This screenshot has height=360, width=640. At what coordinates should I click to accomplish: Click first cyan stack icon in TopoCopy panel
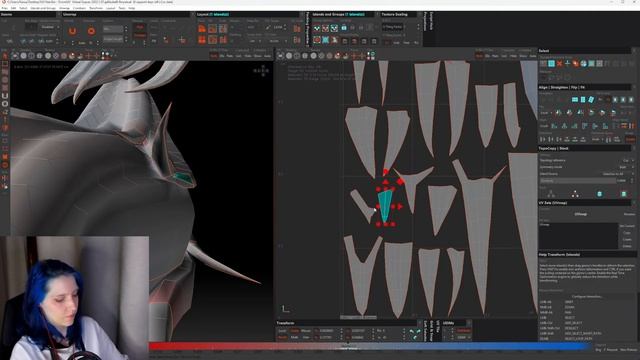tap(599, 194)
